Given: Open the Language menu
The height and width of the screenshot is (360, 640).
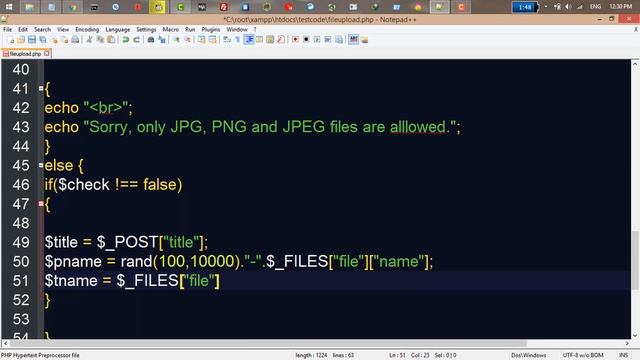Looking at the screenshot, I should (118, 29).
